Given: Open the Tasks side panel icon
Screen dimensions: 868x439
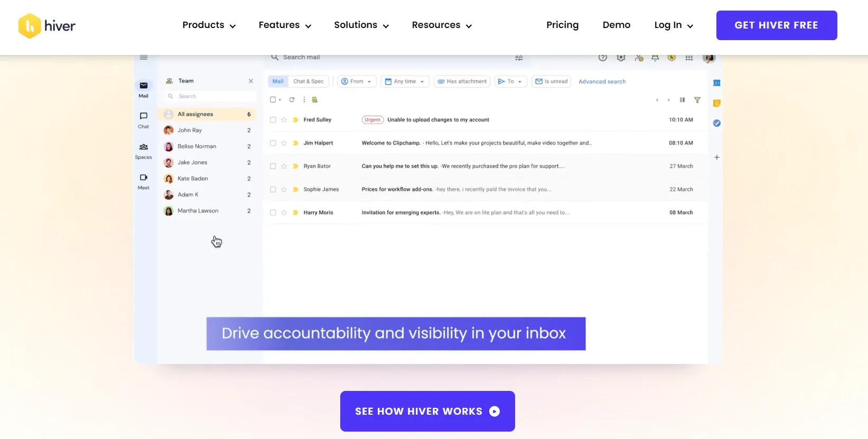Looking at the screenshot, I should pyautogui.click(x=717, y=123).
